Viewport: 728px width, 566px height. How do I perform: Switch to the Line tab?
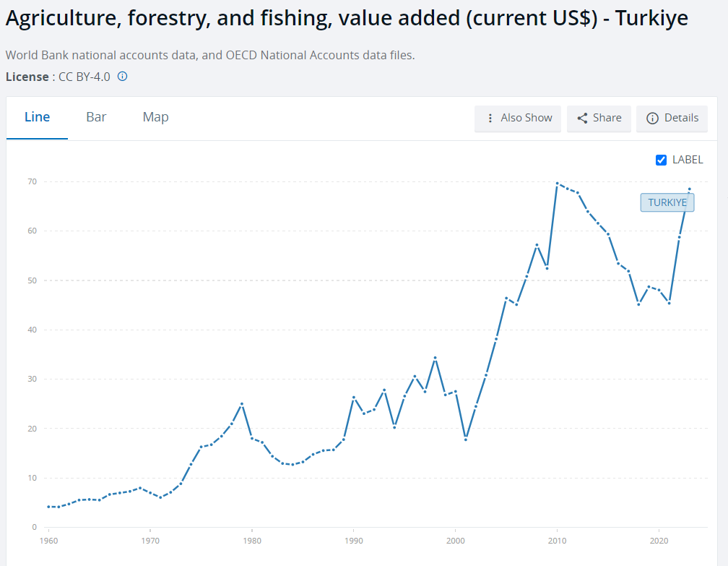click(37, 117)
